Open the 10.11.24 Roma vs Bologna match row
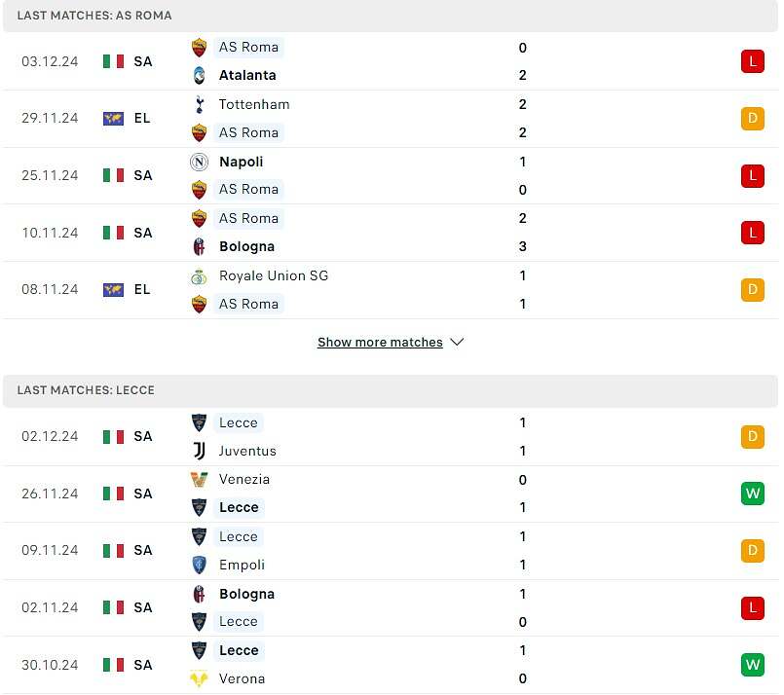The width and height of the screenshot is (784, 695). 390,233
